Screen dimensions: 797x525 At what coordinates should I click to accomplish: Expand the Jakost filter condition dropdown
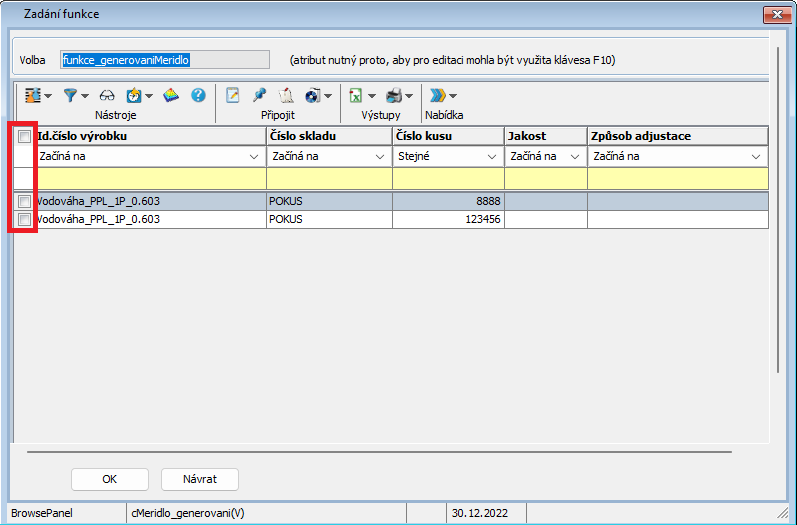[575, 157]
